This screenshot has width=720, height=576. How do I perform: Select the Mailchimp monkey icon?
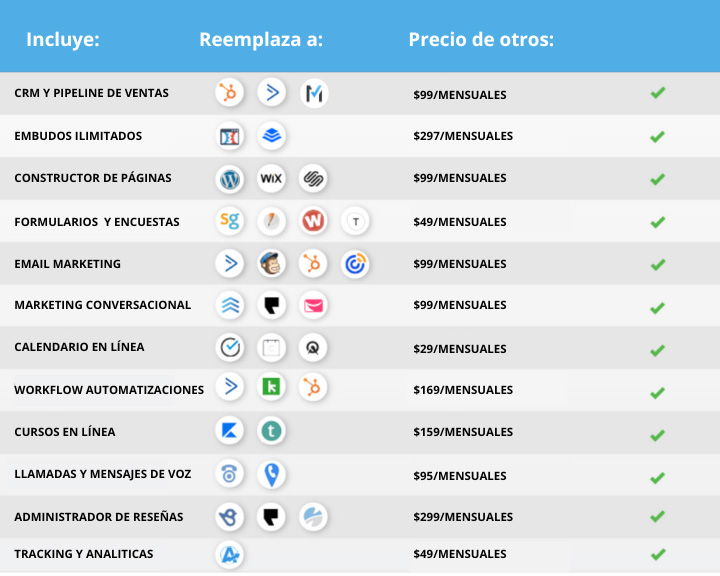pos(271,264)
